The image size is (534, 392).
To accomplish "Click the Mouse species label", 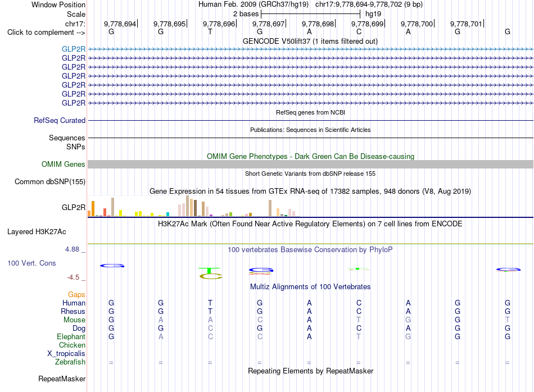I will pos(74,320).
